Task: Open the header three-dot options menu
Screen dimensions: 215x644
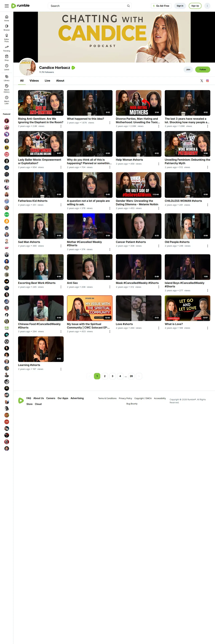Action: pos(207,6)
